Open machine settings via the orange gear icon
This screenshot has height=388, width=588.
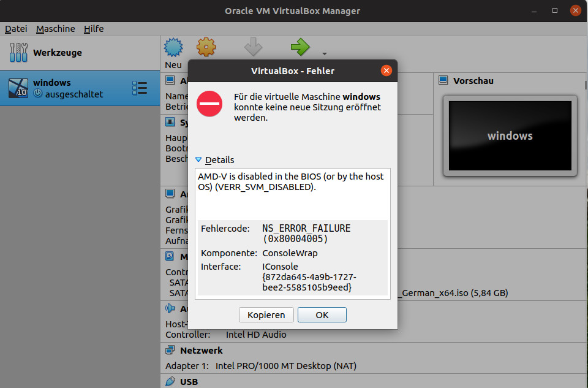[x=206, y=47]
